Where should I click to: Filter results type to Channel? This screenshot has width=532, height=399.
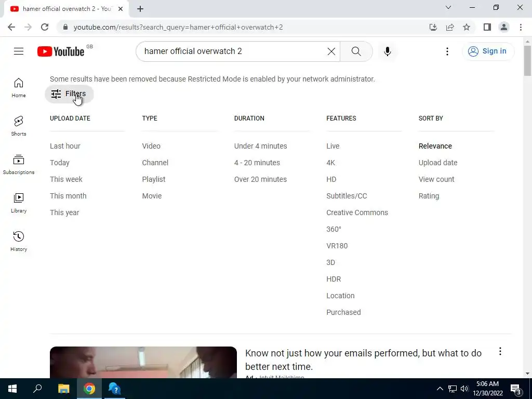155,163
